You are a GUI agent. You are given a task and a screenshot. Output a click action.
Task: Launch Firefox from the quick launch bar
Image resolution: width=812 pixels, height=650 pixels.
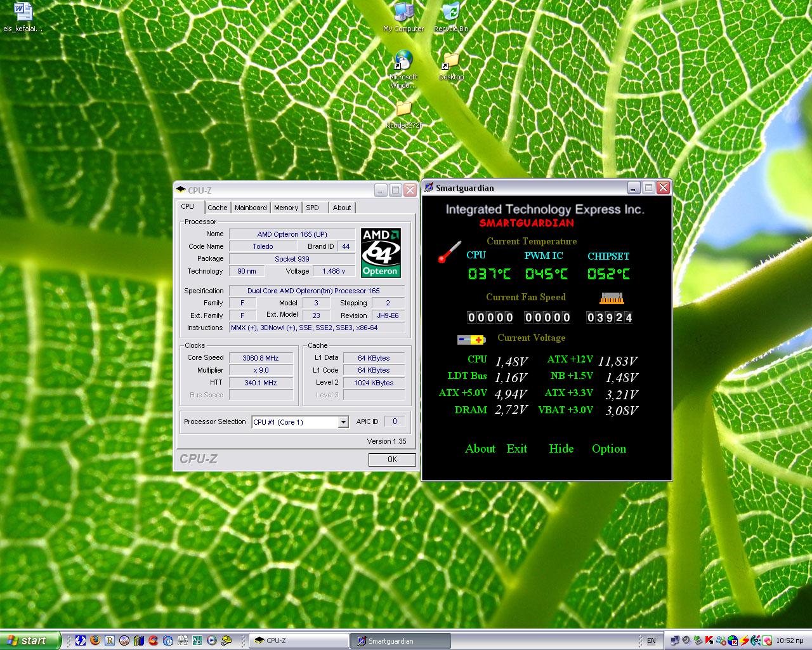coord(95,640)
